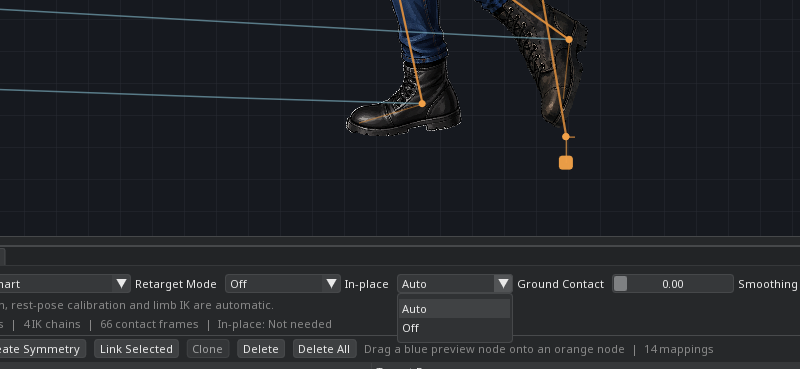
Task: Adjust the Ground Contact slider at 0.00
Action: pyautogui.click(x=672, y=284)
